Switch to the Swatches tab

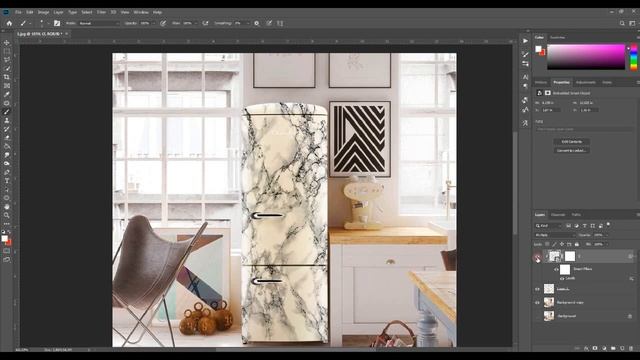(x=557, y=38)
